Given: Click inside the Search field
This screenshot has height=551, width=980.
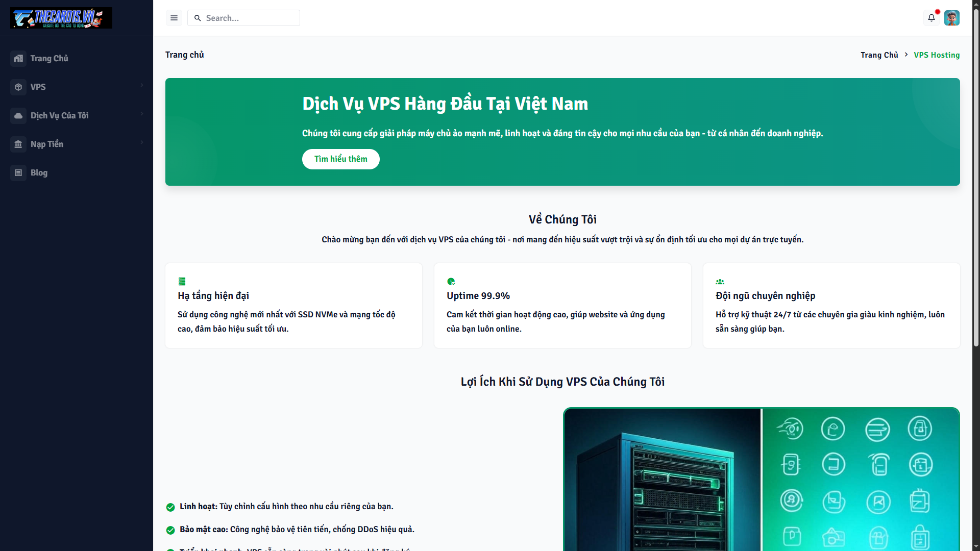Looking at the screenshot, I should [x=245, y=18].
